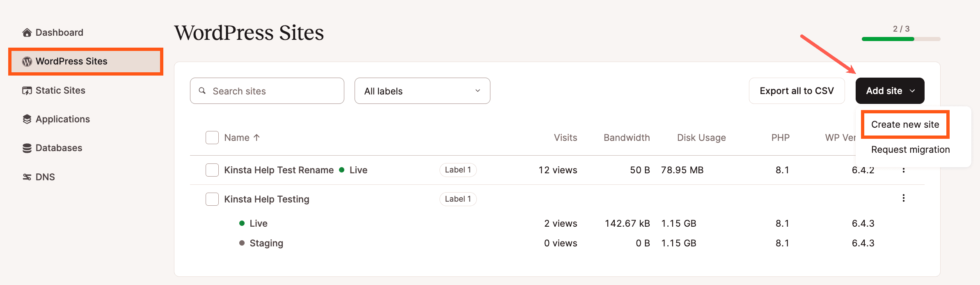Open the Kinsta Help Test Rename site

pos(279,170)
